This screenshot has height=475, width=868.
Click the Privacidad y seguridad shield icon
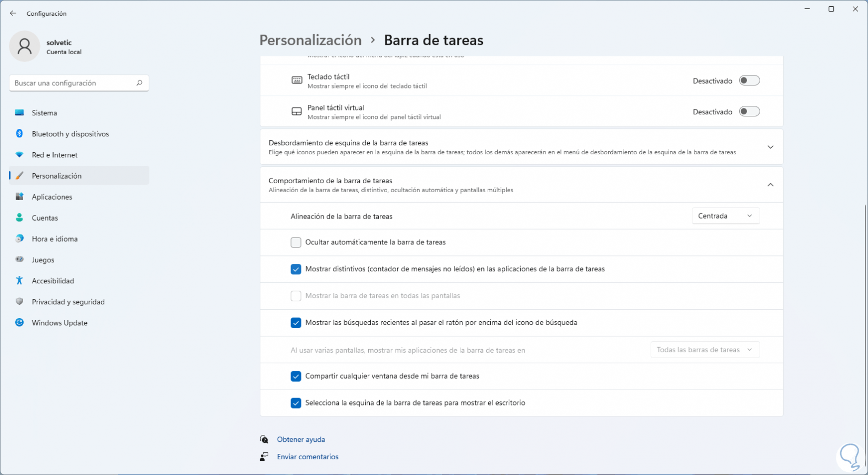19,302
